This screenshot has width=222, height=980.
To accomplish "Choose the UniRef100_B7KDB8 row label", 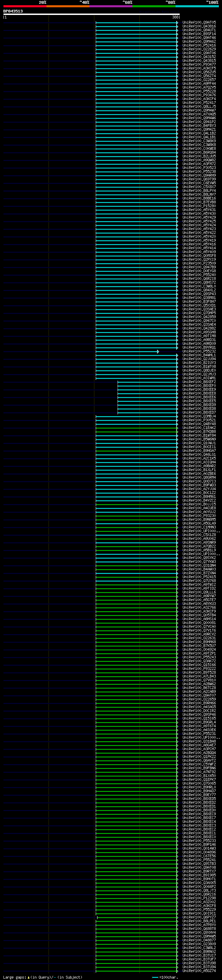I will pyautogui.click(x=199, y=431).
